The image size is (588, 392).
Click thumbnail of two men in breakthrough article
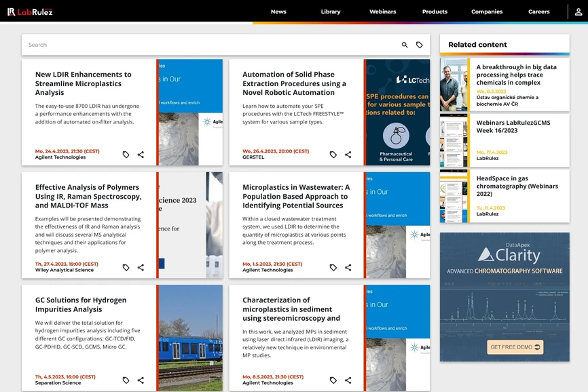(454, 85)
